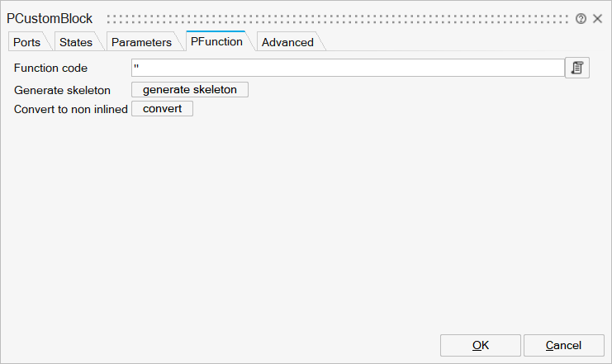Confirm with the OK button
The width and height of the screenshot is (612, 364).
pyautogui.click(x=481, y=345)
